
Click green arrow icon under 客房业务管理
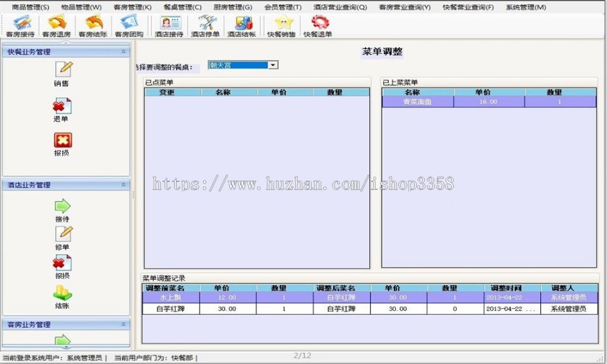(62, 340)
